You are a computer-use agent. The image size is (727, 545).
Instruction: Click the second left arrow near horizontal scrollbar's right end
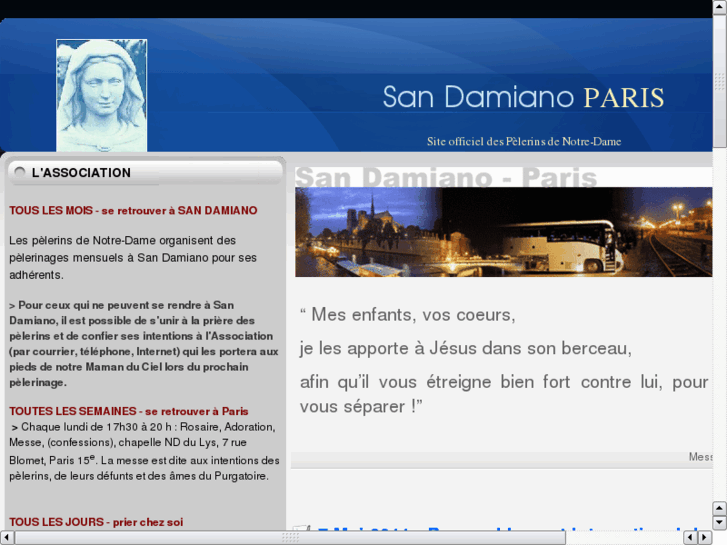(x=690, y=538)
